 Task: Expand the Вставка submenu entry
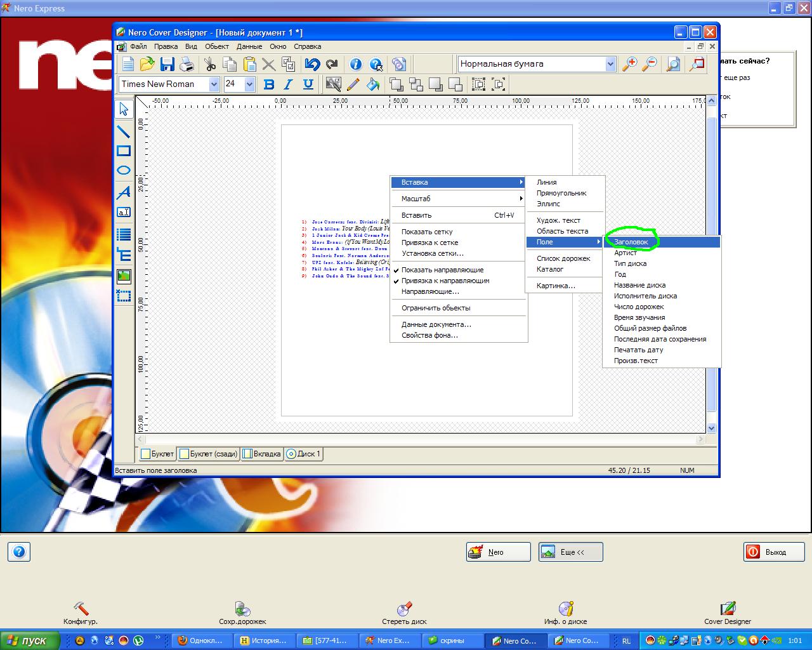coord(459,182)
